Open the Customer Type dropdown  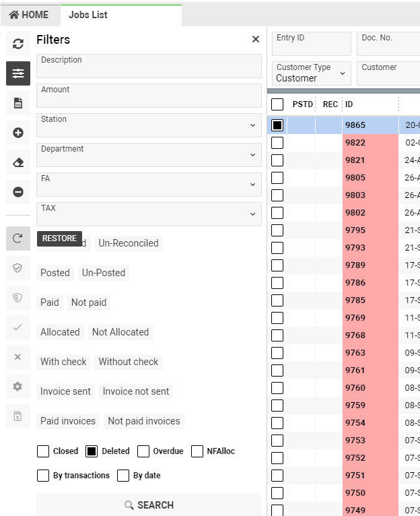pyautogui.click(x=312, y=73)
